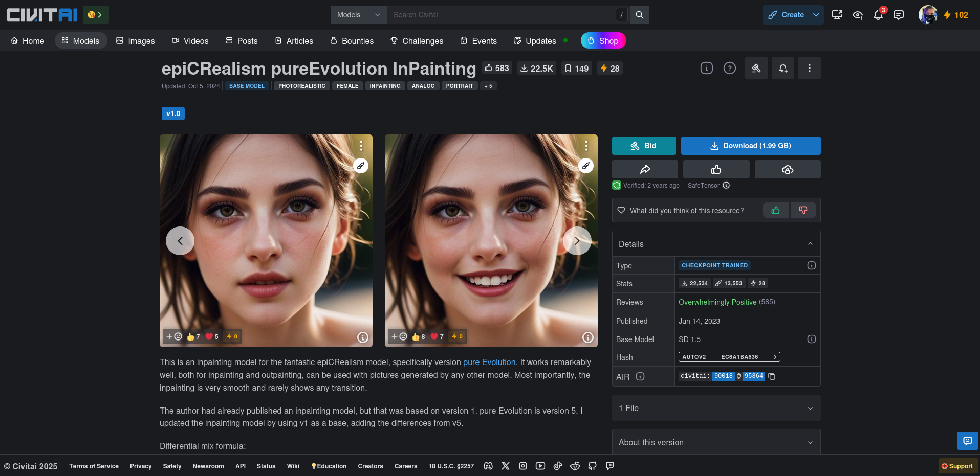Click the blue feedback chat button
The height and width of the screenshot is (476, 980).
[968, 441]
